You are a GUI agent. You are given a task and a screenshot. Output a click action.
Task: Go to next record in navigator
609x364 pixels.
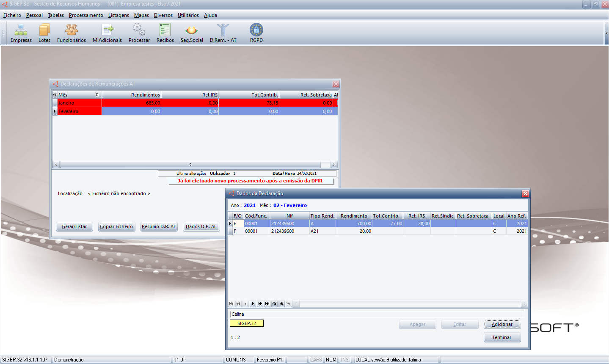(x=253, y=304)
